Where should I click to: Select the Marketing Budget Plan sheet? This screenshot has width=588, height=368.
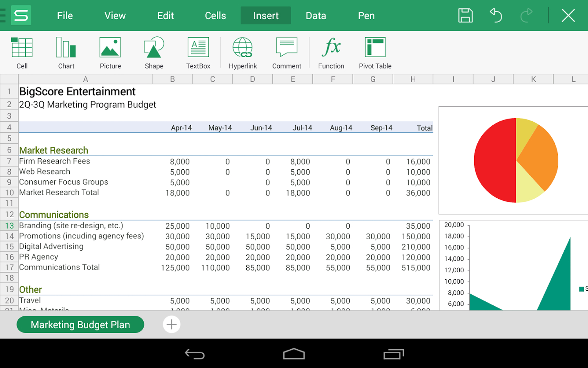click(80, 325)
